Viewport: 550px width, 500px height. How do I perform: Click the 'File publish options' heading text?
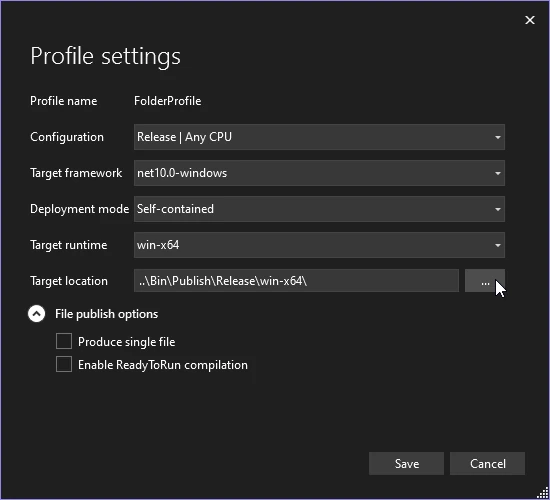click(106, 314)
